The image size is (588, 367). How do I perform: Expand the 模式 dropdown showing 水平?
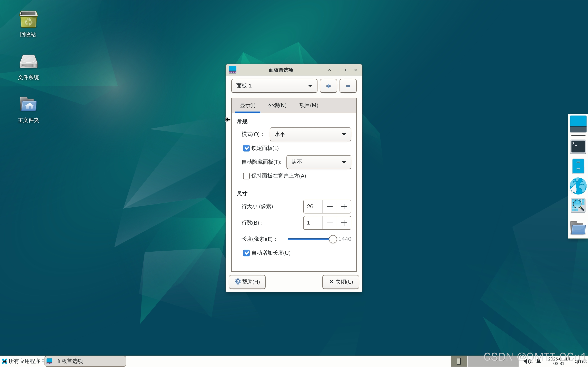pyautogui.click(x=310, y=135)
